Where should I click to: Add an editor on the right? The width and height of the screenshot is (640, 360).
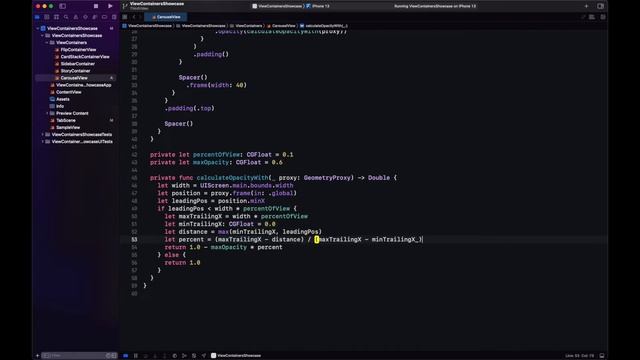point(603,17)
